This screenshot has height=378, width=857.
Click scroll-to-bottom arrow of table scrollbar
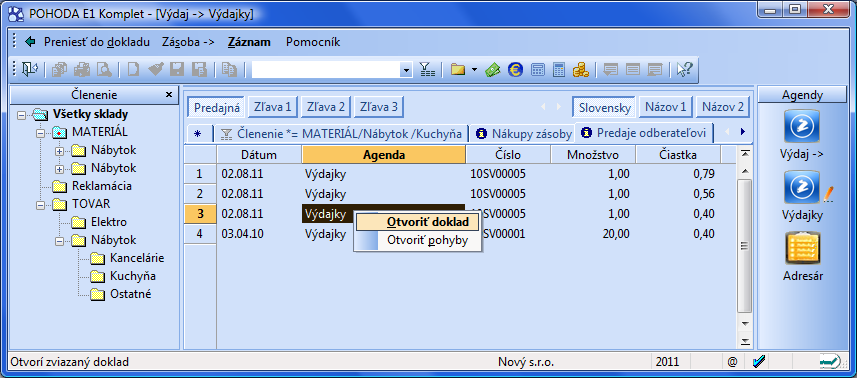(x=744, y=341)
